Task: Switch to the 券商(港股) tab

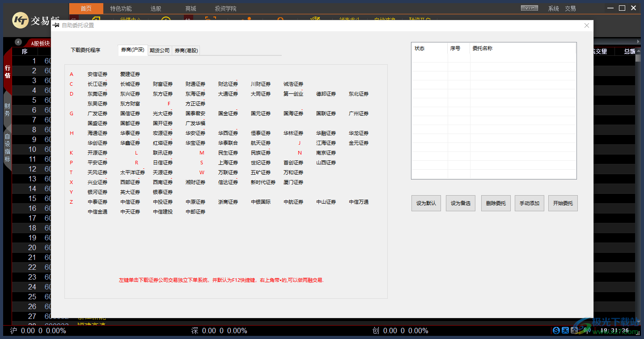Action: pyautogui.click(x=186, y=50)
